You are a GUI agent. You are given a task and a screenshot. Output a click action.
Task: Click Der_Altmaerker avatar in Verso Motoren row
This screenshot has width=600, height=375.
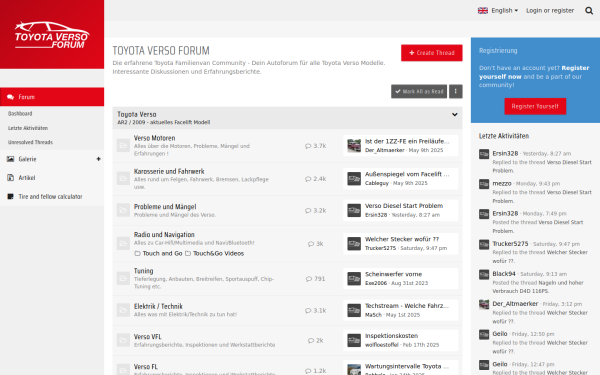tap(354, 146)
